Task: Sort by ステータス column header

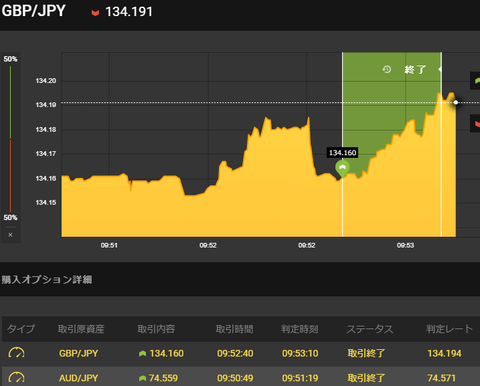Action: (x=370, y=329)
